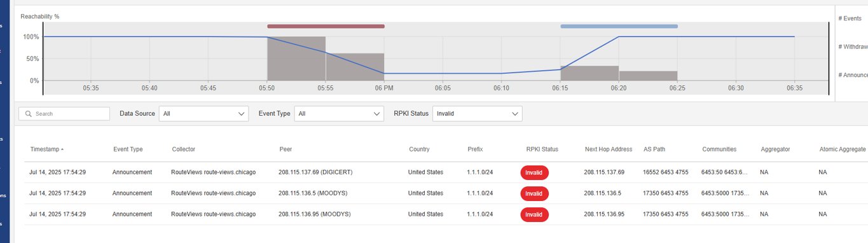Click the Communities column header
The width and height of the screenshot is (868, 243).
click(x=719, y=149)
